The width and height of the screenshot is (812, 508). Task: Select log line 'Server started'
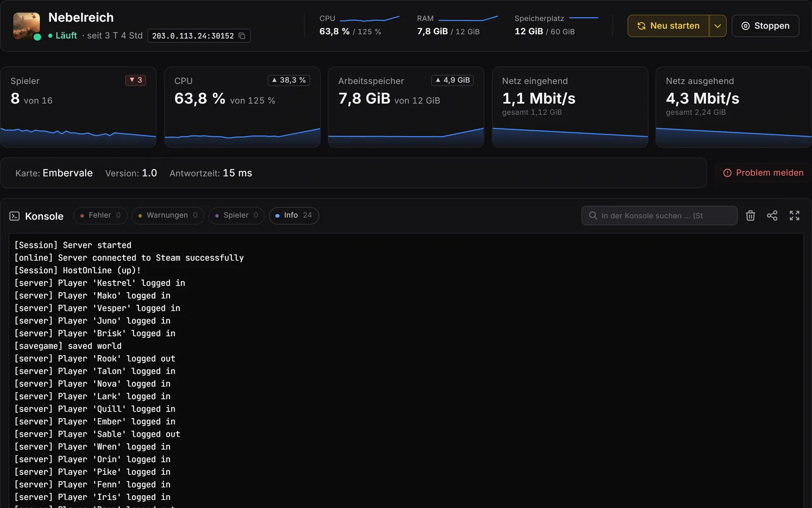73,245
